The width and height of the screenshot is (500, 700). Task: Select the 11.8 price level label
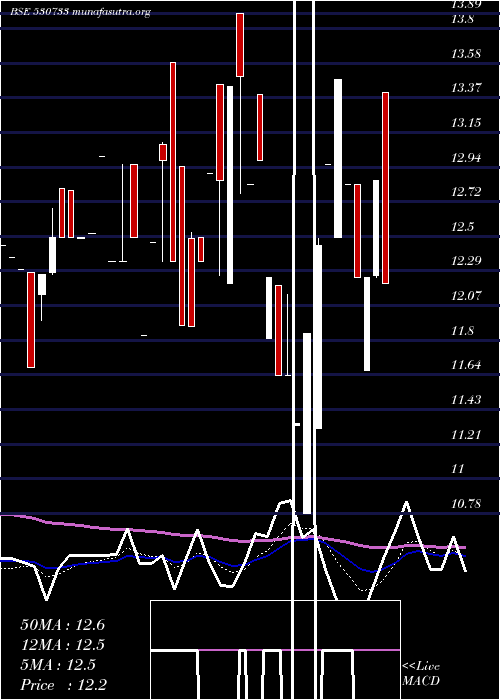(462, 331)
